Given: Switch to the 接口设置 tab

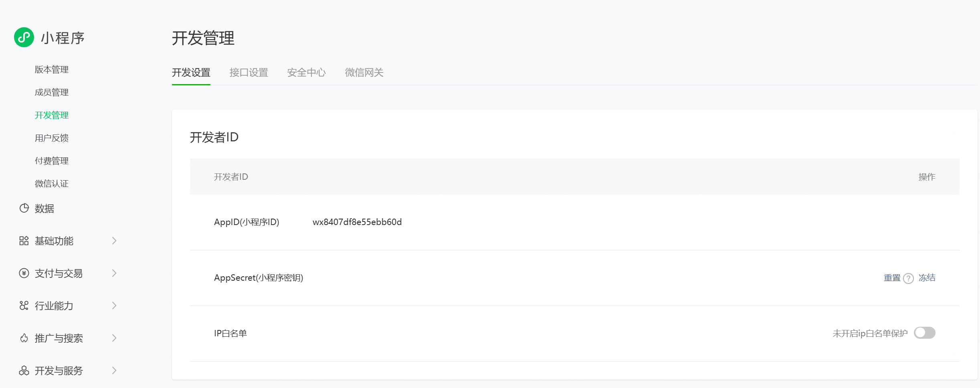Looking at the screenshot, I should coord(249,72).
